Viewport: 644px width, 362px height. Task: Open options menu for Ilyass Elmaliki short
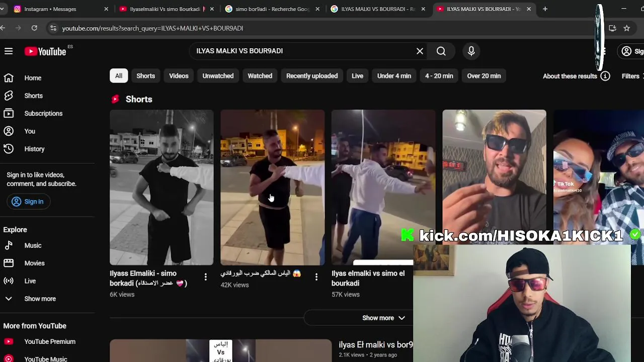click(205, 277)
